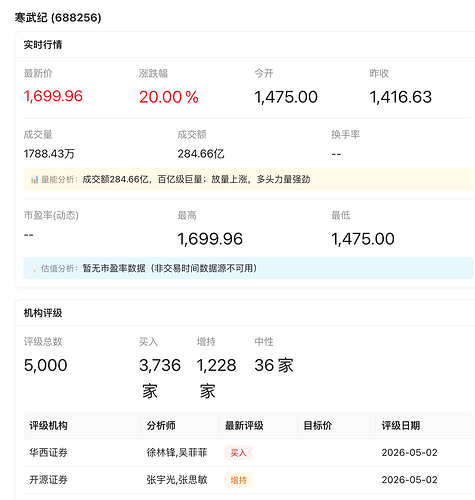The width and height of the screenshot is (475, 500).
Task: Click the 开源证券 institution cell
Action: (x=48, y=480)
